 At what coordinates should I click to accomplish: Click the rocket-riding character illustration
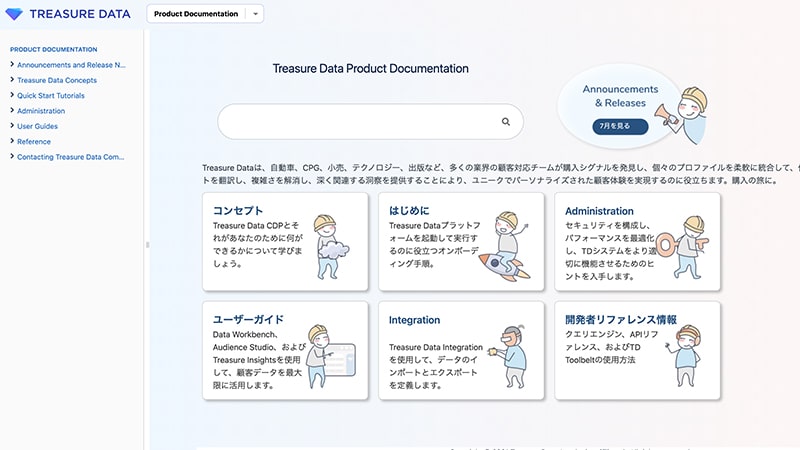point(505,246)
